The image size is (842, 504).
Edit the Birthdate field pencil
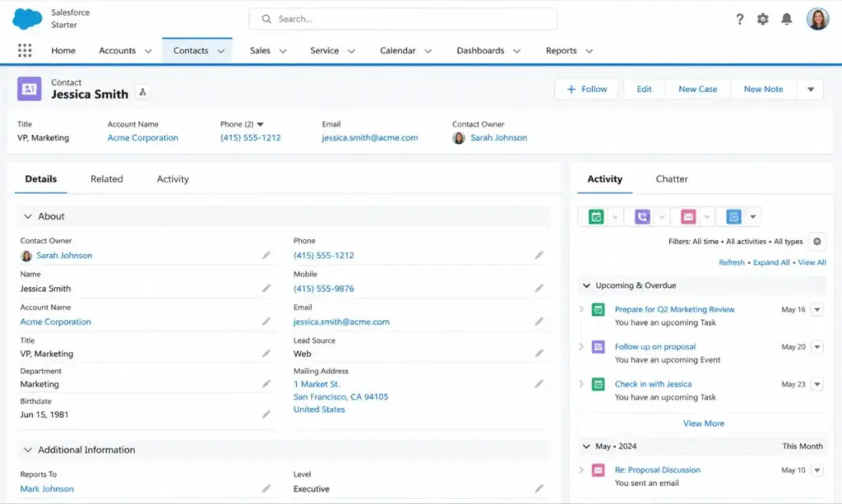(x=266, y=414)
